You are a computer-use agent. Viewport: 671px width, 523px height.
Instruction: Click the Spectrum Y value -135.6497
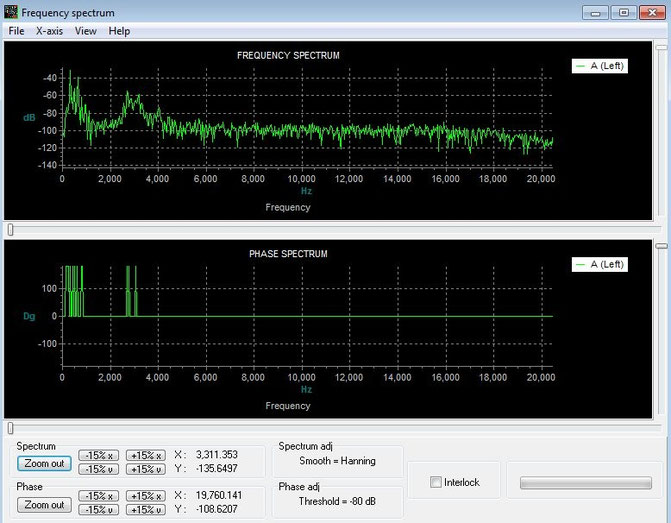pyautogui.click(x=217, y=468)
